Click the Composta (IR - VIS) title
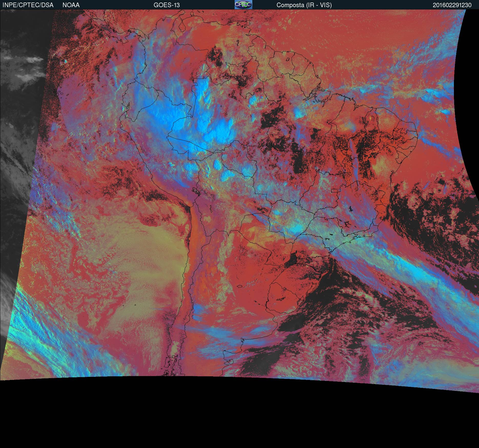479x448 pixels. [x=304, y=5]
